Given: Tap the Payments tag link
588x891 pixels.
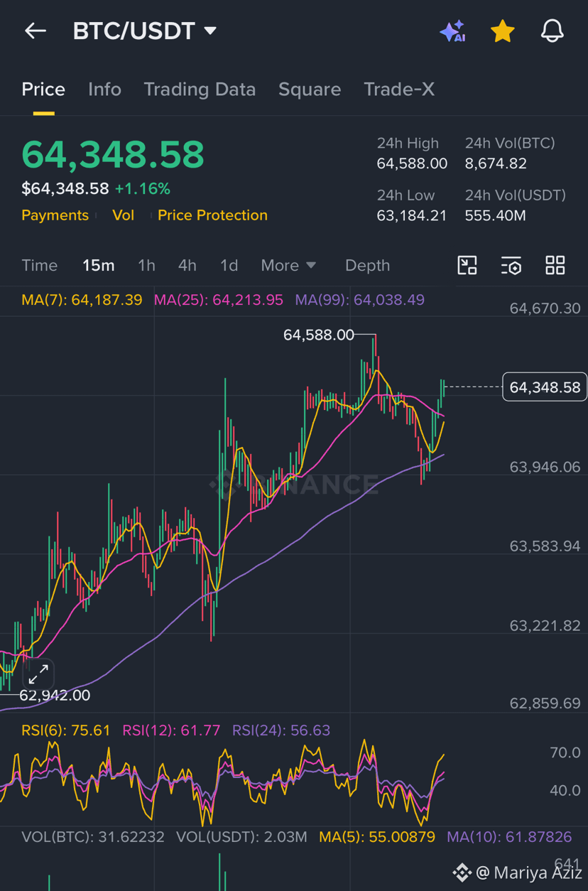Looking at the screenshot, I should pyautogui.click(x=55, y=215).
